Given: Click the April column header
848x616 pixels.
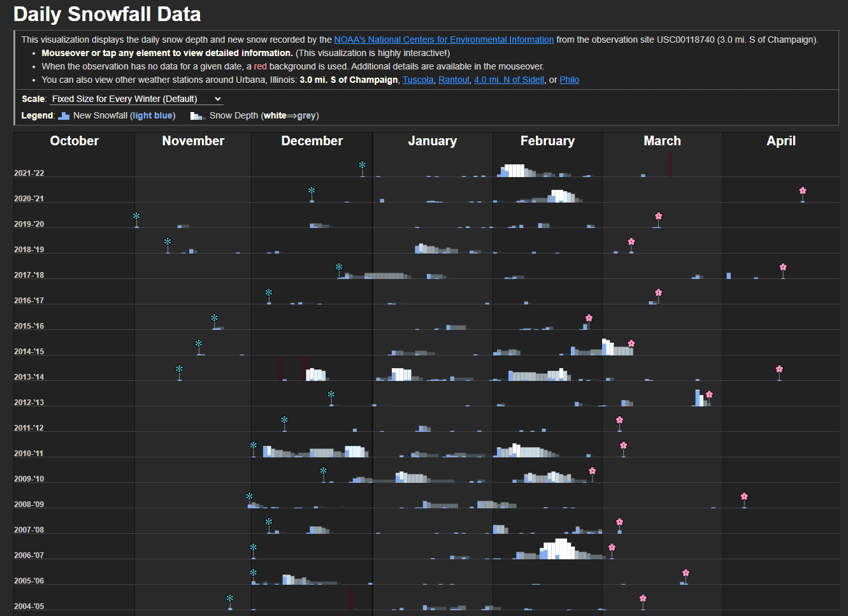Looking at the screenshot, I should click(781, 141).
